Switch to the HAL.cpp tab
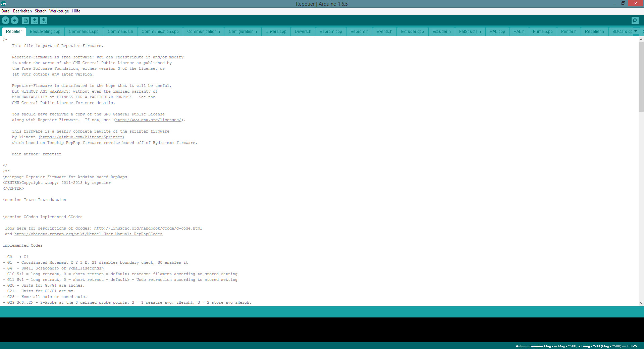This screenshot has height=349, width=644. [x=497, y=32]
